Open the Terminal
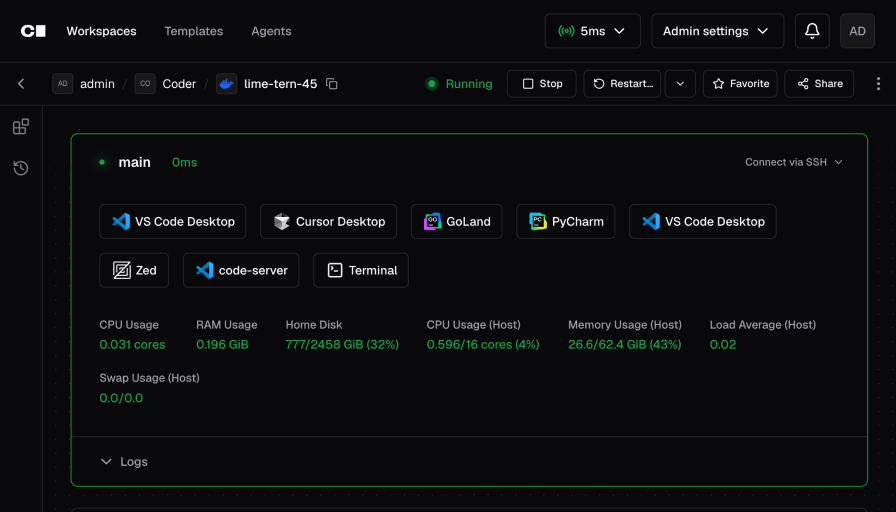Viewport: 896px width, 512px height. pos(361,270)
